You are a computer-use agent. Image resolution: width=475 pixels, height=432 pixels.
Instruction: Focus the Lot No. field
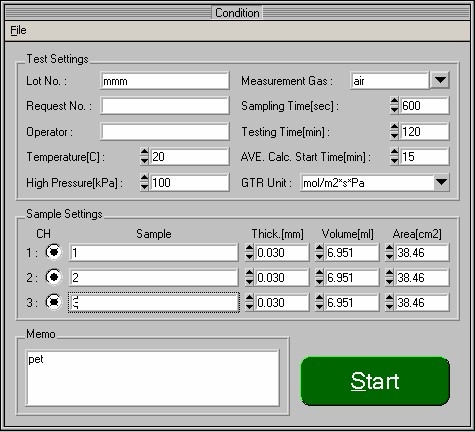[x=165, y=81]
